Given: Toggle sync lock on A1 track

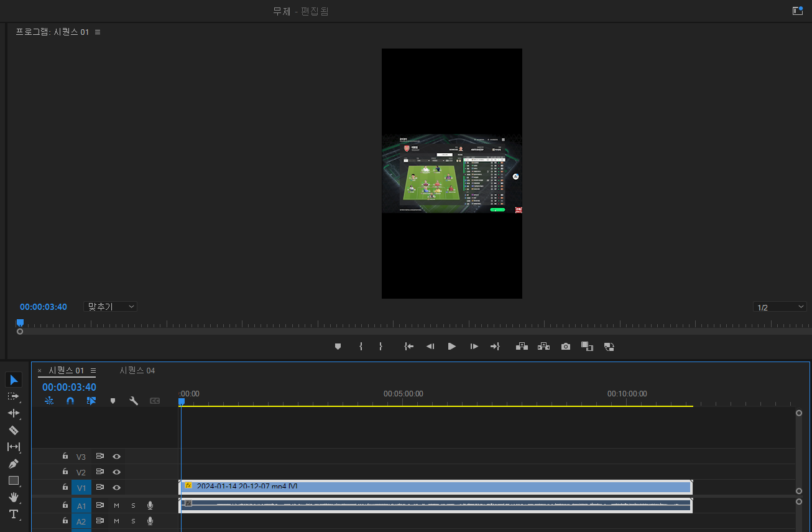Looking at the screenshot, I should [x=99, y=505].
